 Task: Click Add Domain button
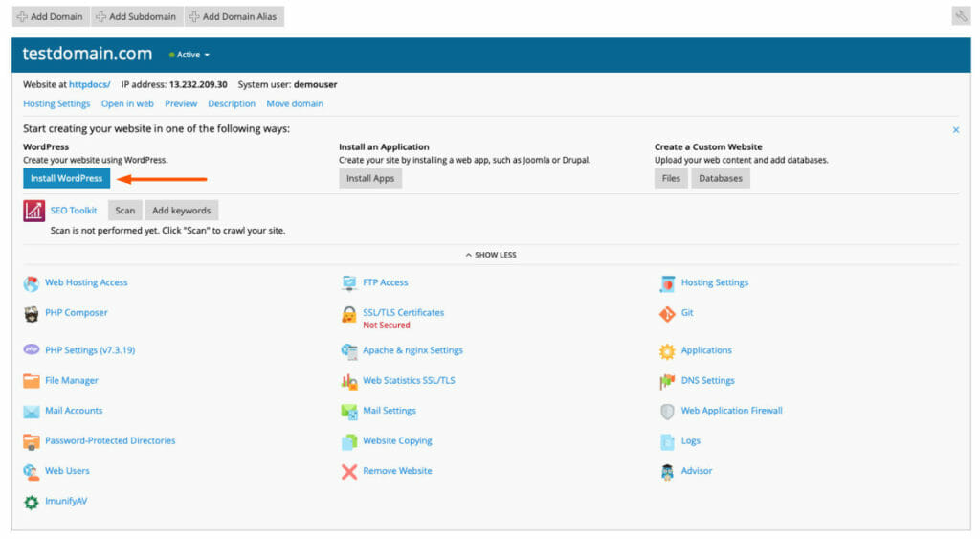pos(51,16)
